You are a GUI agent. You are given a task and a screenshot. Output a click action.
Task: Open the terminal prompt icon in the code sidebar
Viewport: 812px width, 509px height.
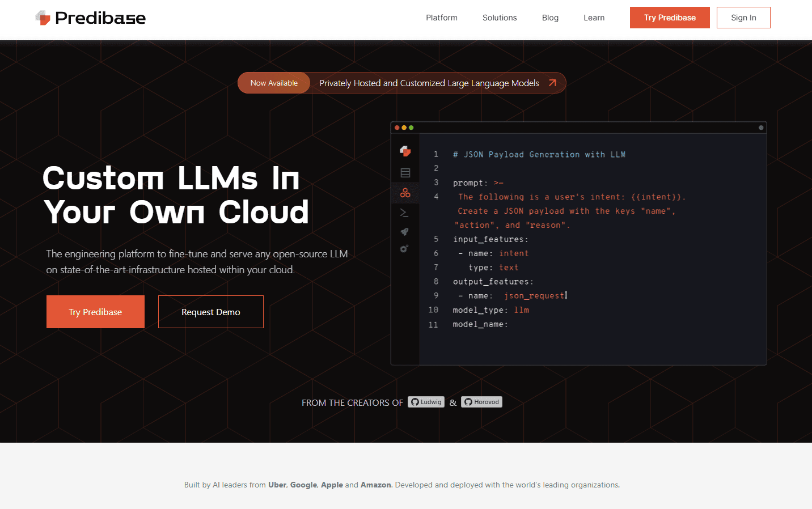pos(404,213)
